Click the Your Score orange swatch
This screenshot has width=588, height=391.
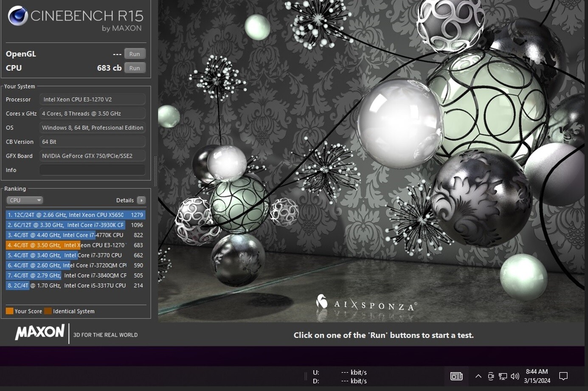pos(9,311)
